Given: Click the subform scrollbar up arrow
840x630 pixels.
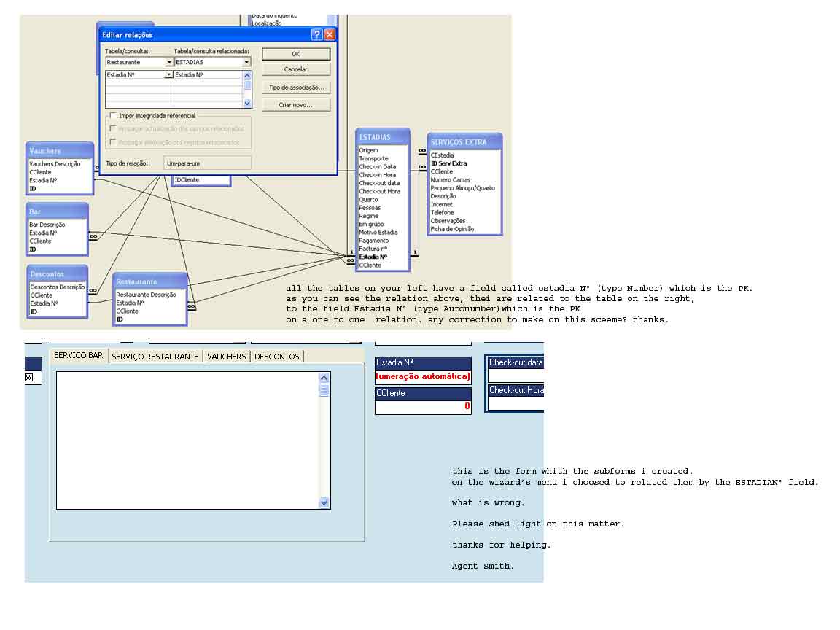Looking at the screenshot, I should (x=324, y=378).
